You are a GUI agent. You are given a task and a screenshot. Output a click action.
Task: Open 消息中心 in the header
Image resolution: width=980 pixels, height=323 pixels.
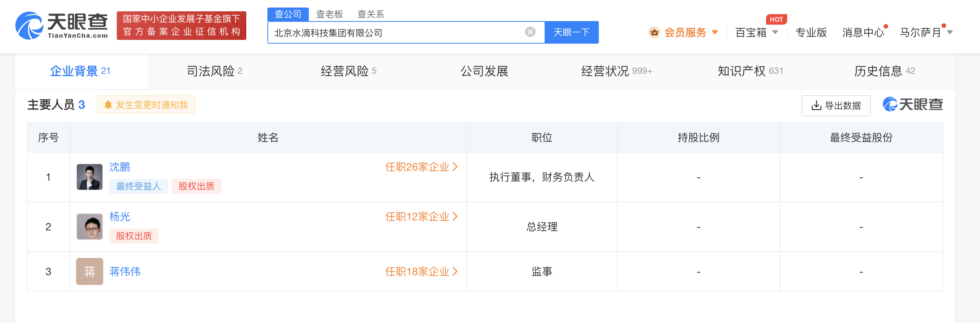coord(863,32)
